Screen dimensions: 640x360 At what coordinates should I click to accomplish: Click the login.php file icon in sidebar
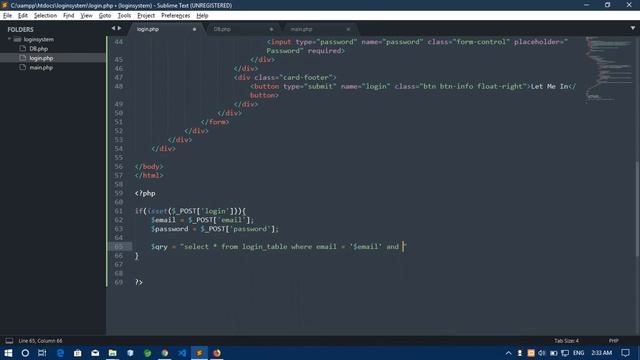click(x=23, y=58)
